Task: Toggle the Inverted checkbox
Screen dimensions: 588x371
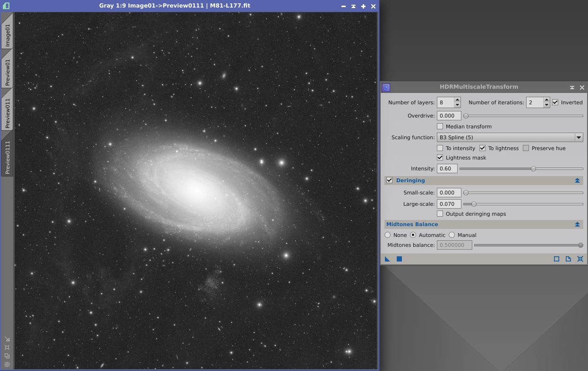Action: coord(555,102)
